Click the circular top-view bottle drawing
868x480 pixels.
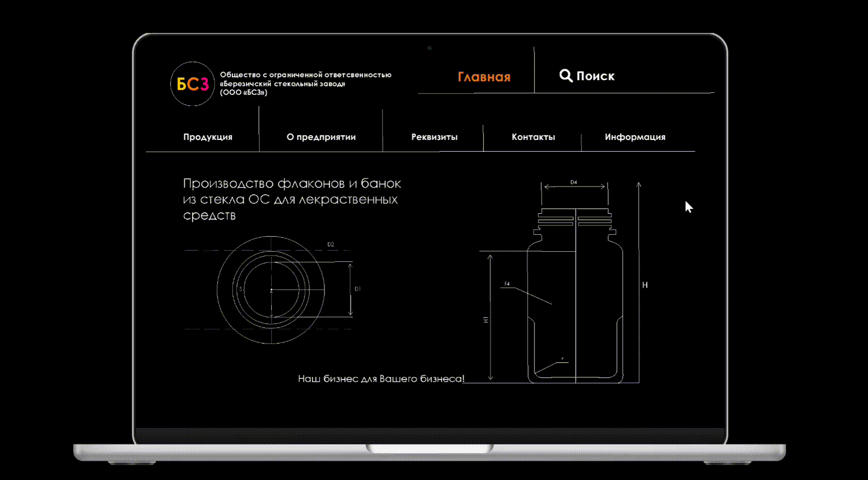[271, 290]
